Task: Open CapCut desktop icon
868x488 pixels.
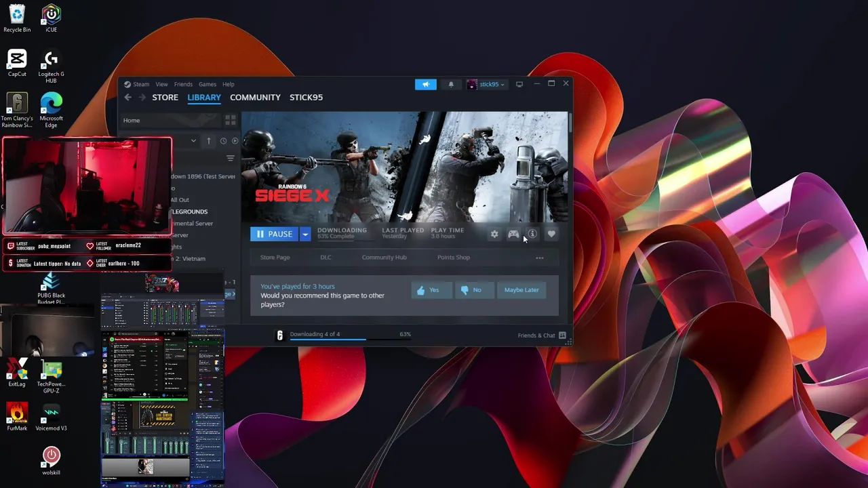Action: click(x=17, y=64)
